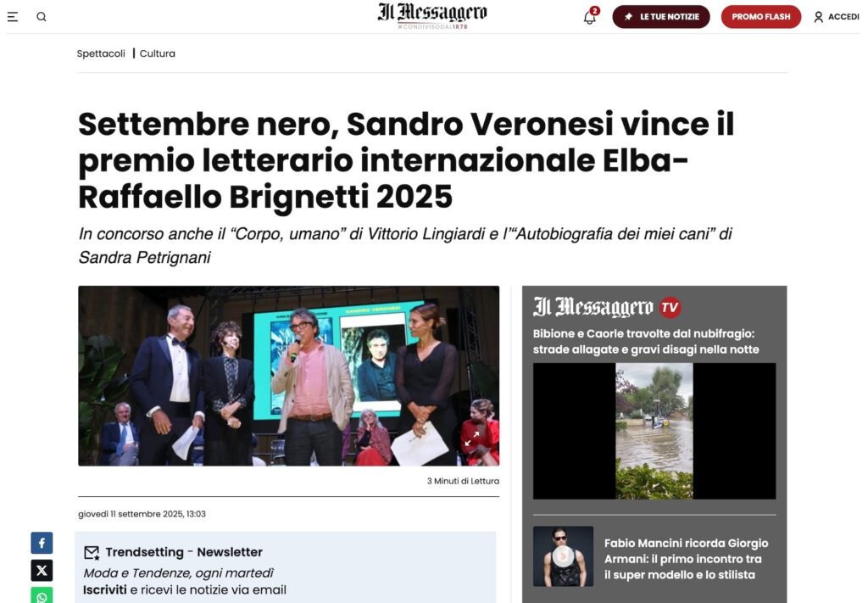This screenshot has height=603, width=868.
Task: Open Le Tue Notizie button
Action: (661, 17)
